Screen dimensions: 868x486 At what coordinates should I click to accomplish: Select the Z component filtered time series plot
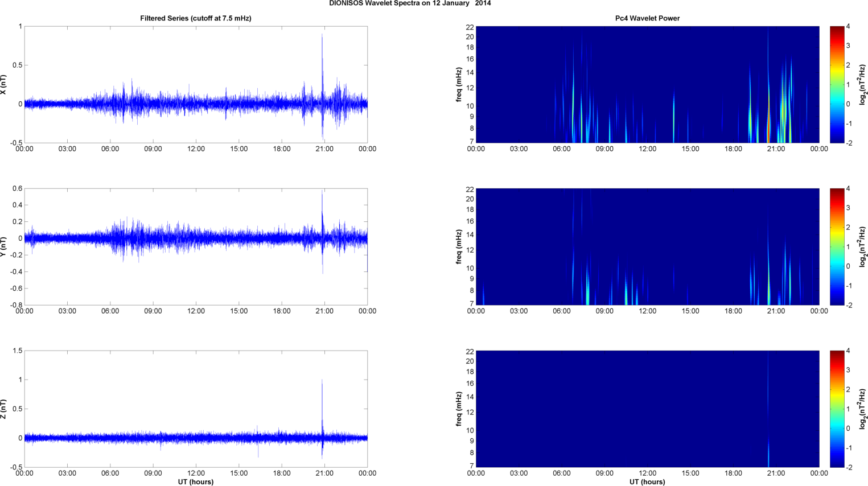(196, 409)
